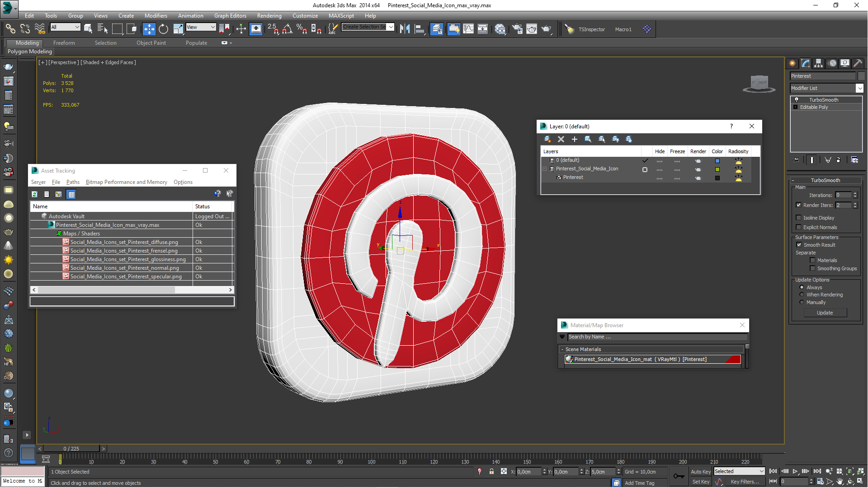The image size is (868, 488).
Task: Click Add Selection plus icon in Layer dialog
Action: click(x=575, y=139)
